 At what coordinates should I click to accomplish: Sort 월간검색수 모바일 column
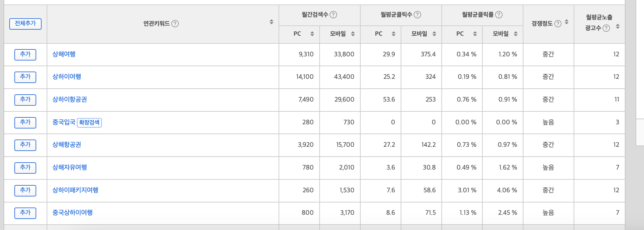pos(353,34)
